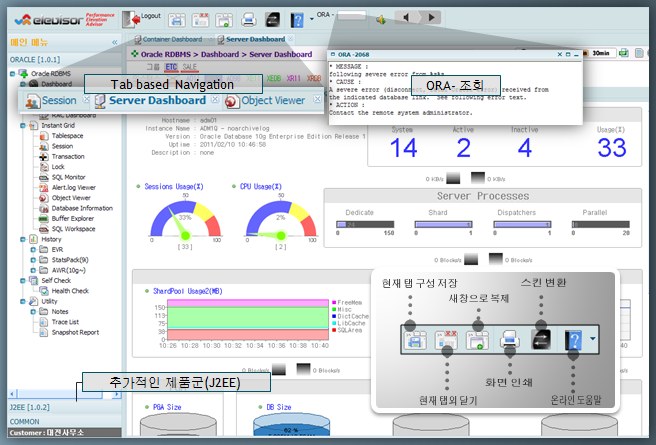Select the SALE group tab

pos(190,67)
